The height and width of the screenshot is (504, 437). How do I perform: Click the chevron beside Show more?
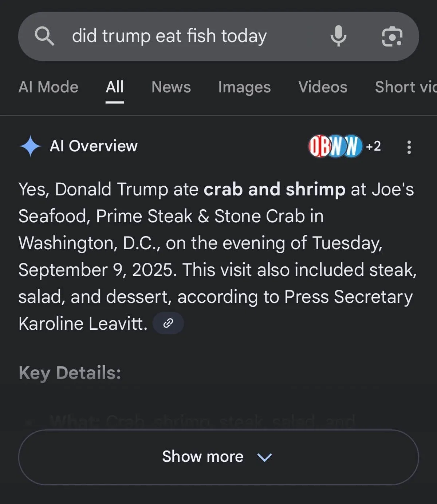[264, 457]
